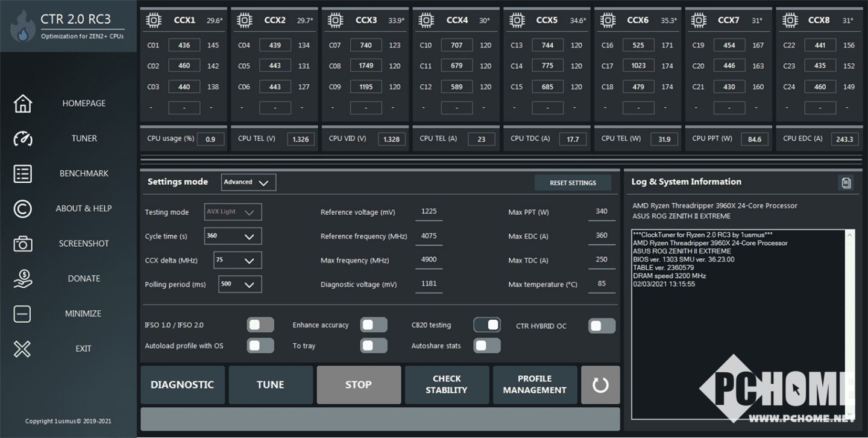Click the Donate hand-coin icon

22,278
